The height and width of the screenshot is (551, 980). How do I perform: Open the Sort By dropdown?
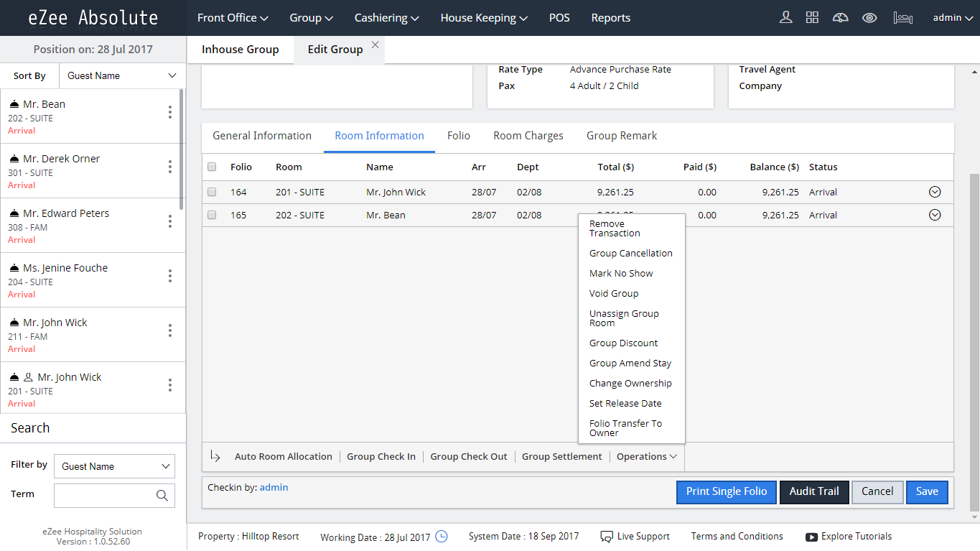pos(121,75)
